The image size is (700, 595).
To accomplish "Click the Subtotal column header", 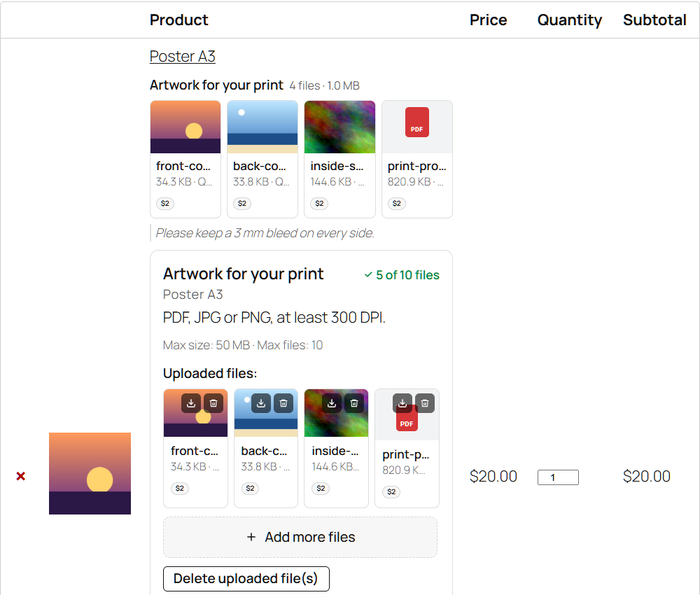I will [655, 20].
